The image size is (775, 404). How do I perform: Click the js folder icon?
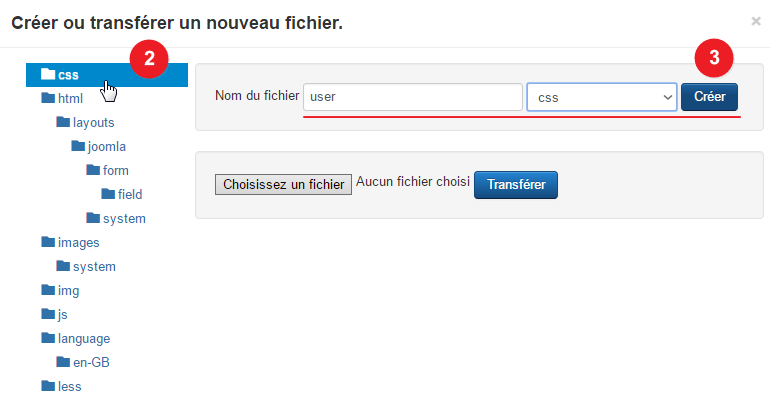[x=48, y=314]
